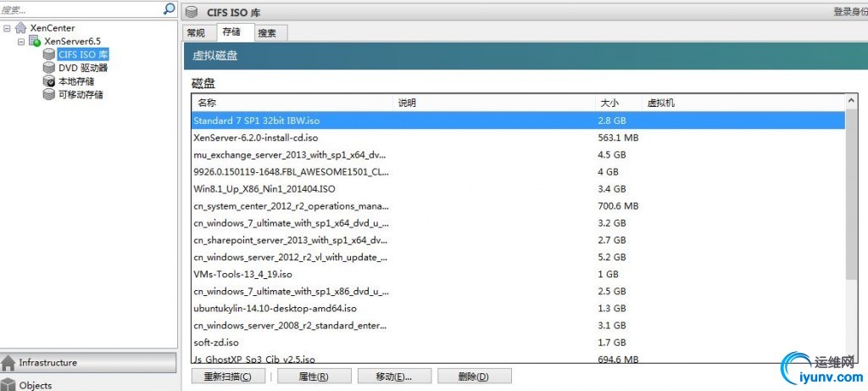Select mu_exchange_server_2013_with_sp1 row
The height and width of the screenshot is (391, 868).
tap(518, 154)
